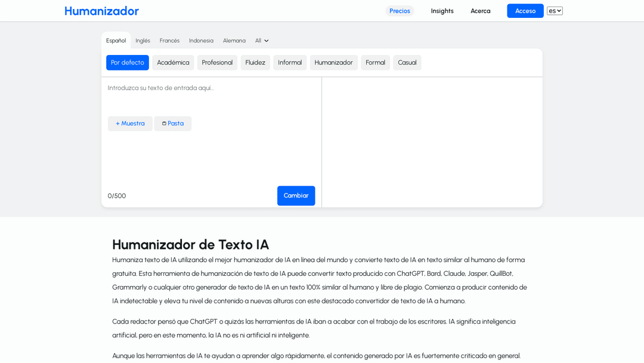Click the Acceso login button
This screenshot has height=363, width=644.
(x=525, y=11)
